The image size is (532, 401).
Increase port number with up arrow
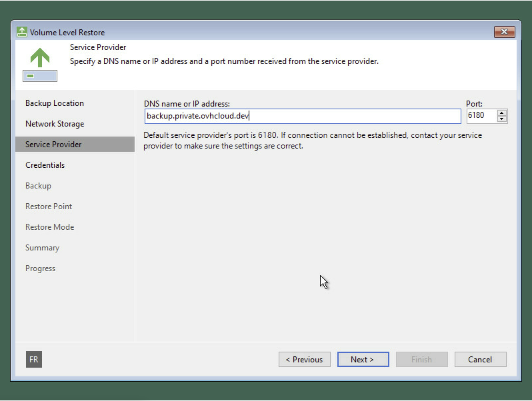pos(502,113)
